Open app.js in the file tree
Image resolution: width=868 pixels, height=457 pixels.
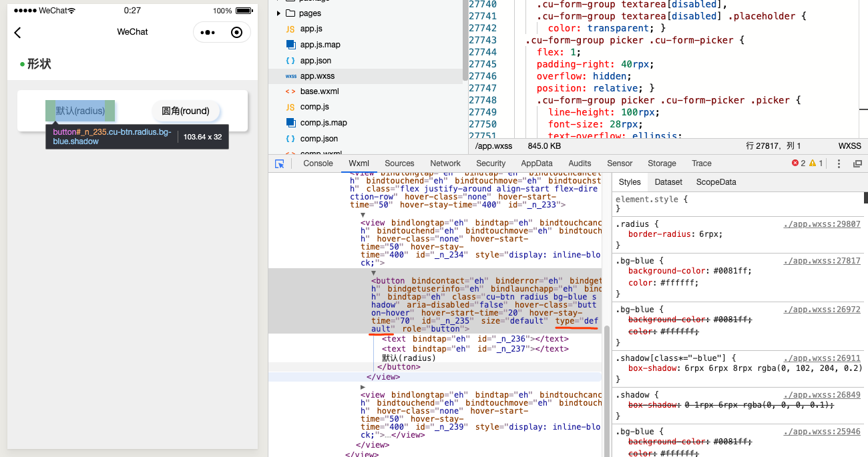click(311, 29)
